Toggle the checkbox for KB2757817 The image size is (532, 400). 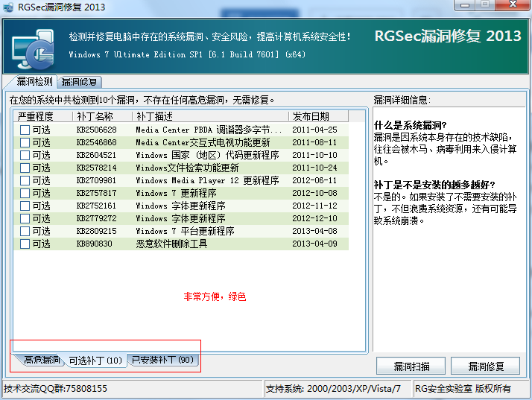25,193
